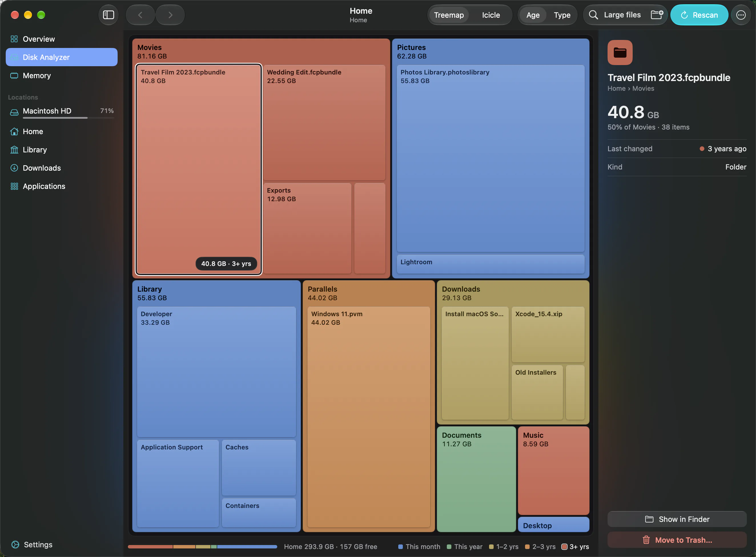This screenshot has width=756, height=557.
Task: Show the selected item in Finder
Action: [677, 519]
